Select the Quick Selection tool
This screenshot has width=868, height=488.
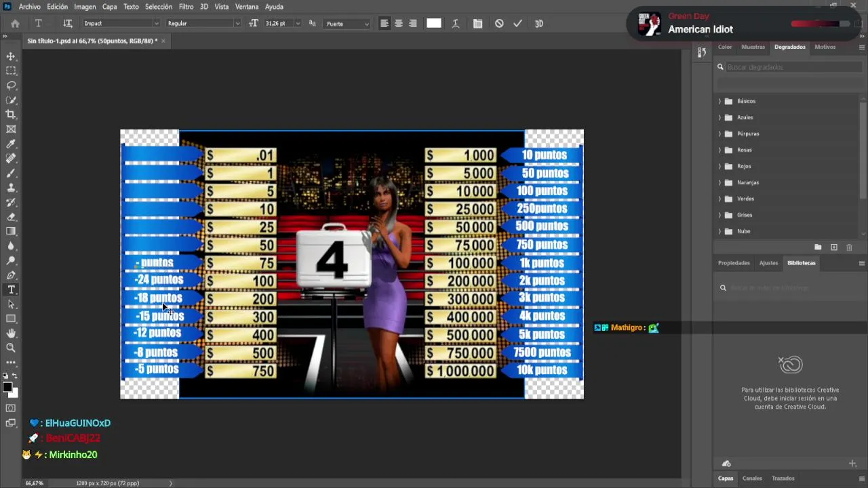11,100
